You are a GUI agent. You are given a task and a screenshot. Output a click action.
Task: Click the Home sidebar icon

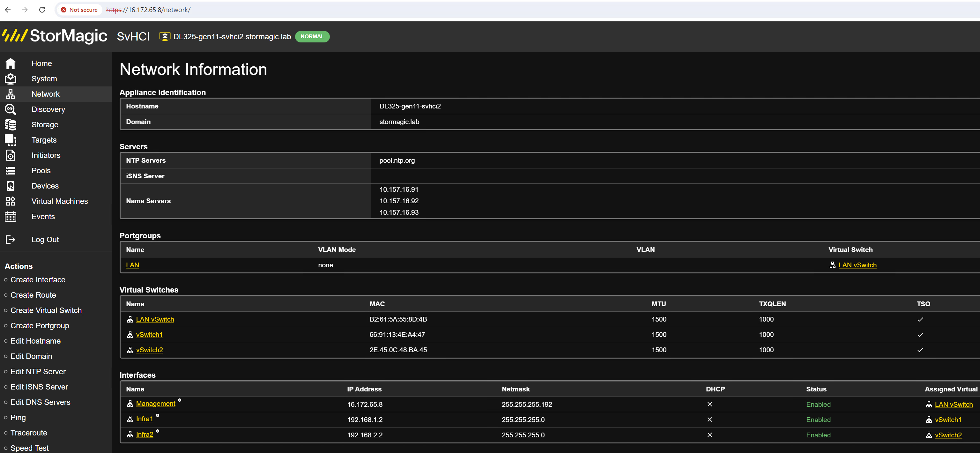point(10,63)
